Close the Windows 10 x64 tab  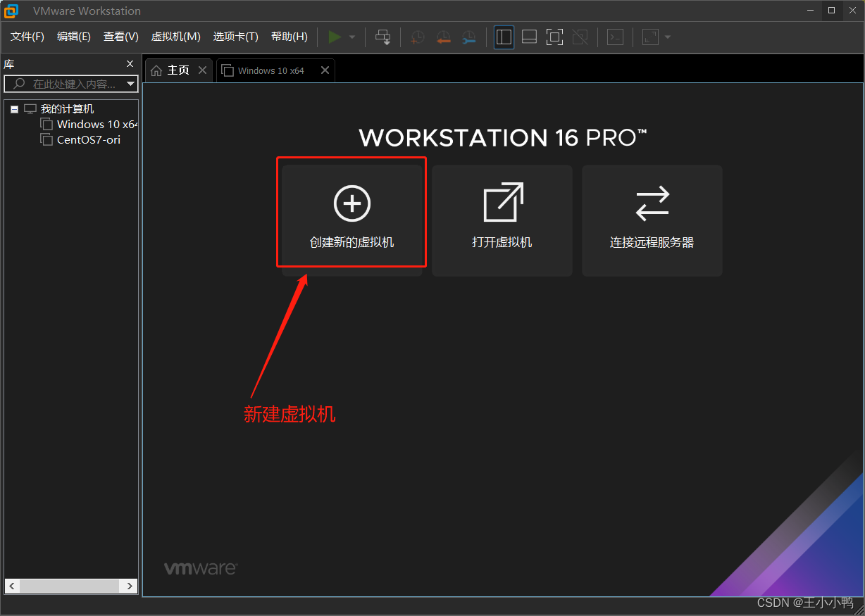pos(325,70)
